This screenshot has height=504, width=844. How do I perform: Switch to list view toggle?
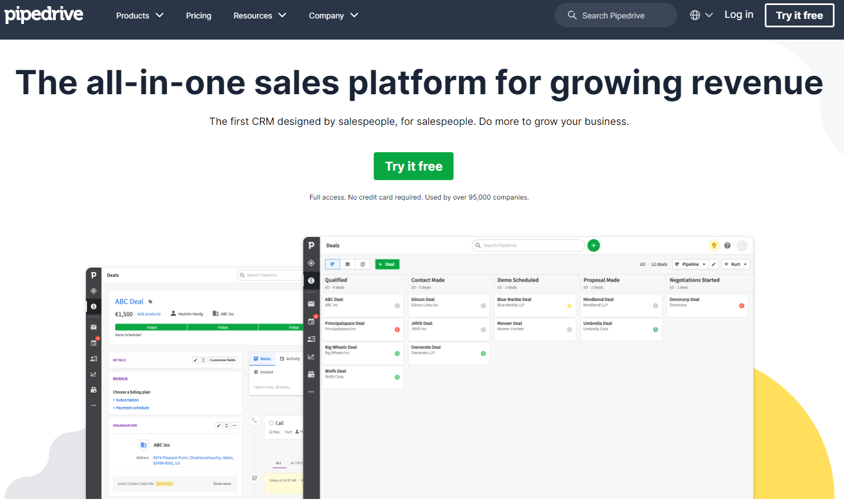pyautogui.click(x=348, y=264)
